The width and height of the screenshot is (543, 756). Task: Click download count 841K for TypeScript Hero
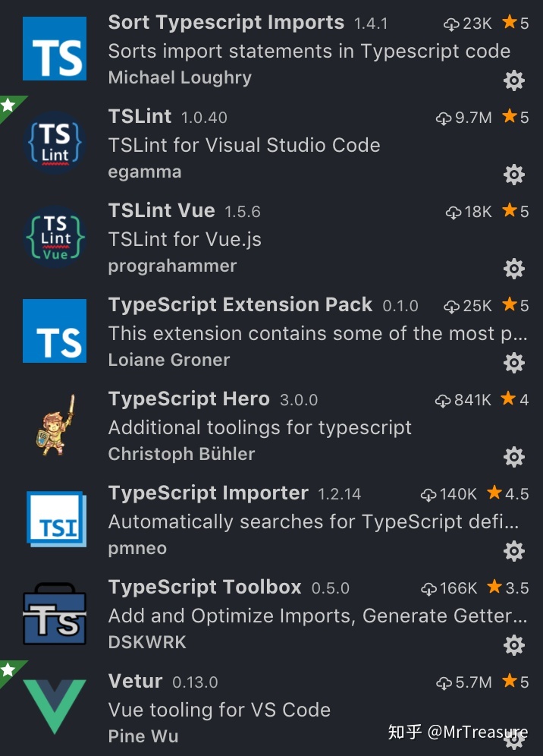point(463,400)
